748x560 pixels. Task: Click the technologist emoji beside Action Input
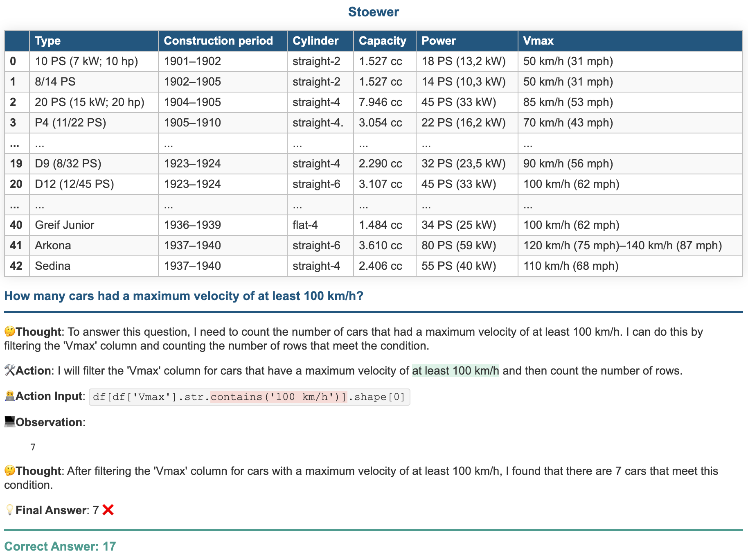10,396
